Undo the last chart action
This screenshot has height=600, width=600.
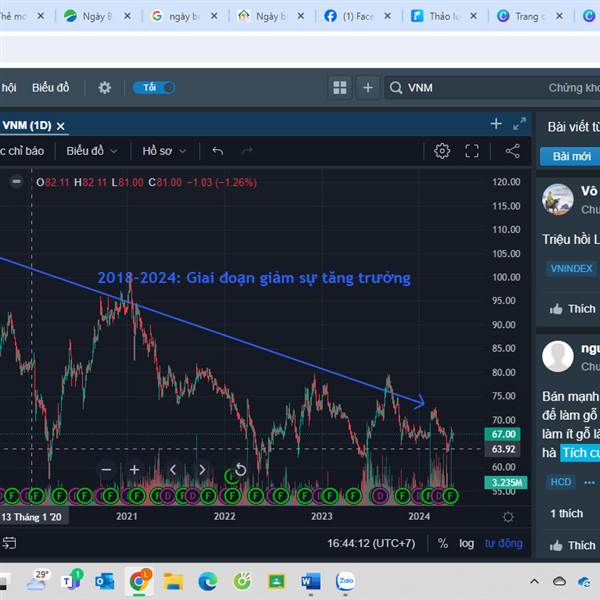217,151
